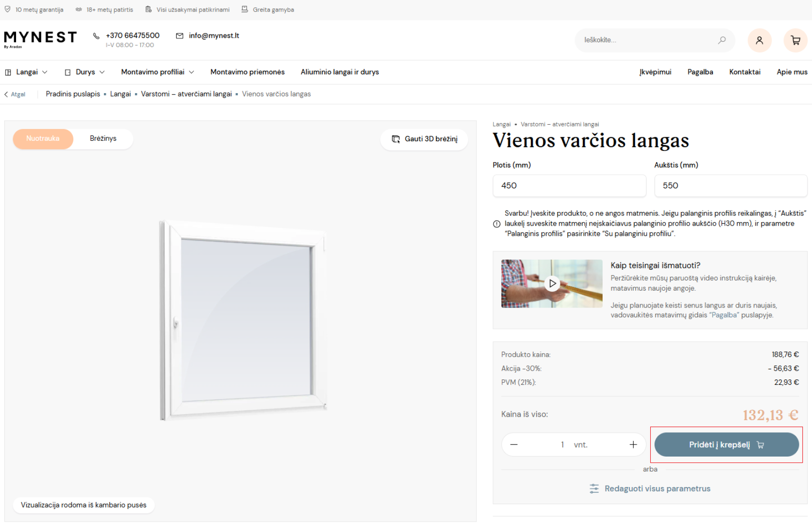The image size is (812, 524).
Task: Click the Plotis width input field
Action: click(x=569, y=186)
